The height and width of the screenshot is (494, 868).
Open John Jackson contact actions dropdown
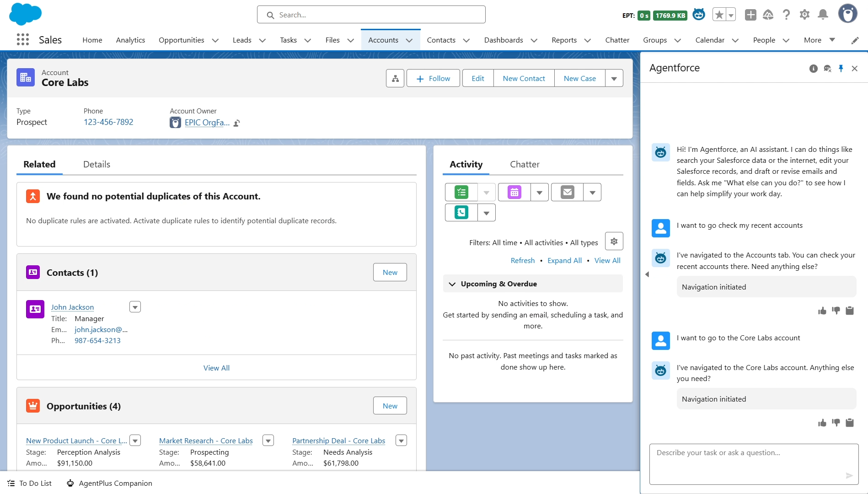pos(135,307)
